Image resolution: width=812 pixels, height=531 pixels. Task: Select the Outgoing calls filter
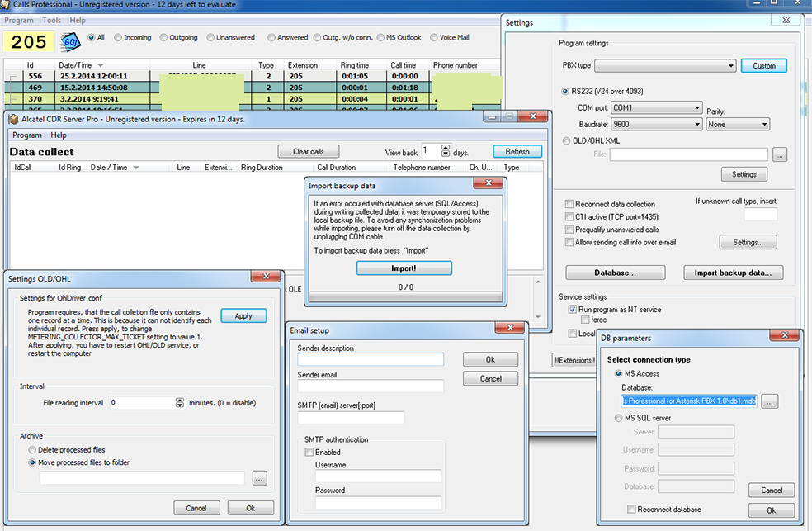pos(163,37)
